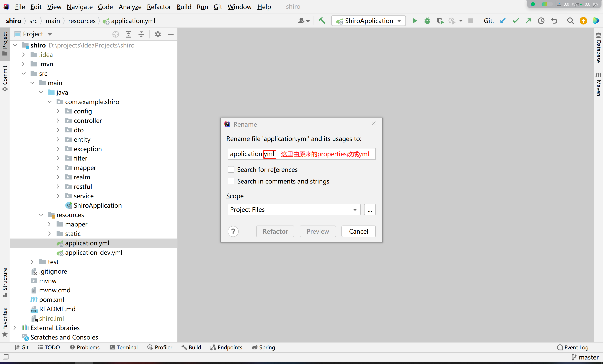This screenshot has height=364, width=603.
Task: Click the Refactor button in dialog
Action: (275, 231)
